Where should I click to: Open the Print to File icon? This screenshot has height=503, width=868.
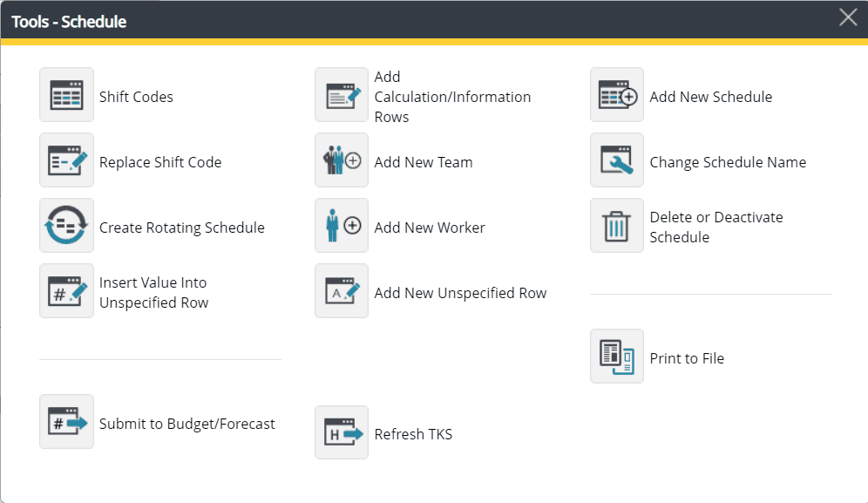(x=617, y=357)
